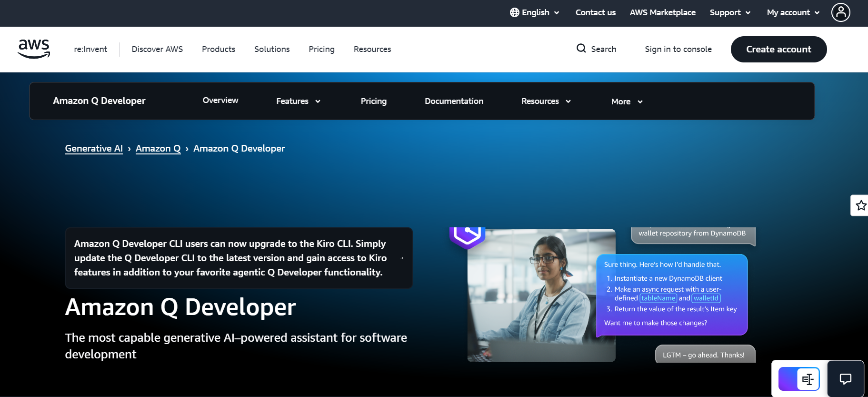Open the My account dropdown
Viewport: 868px width, 397px height.
point(793,12)
